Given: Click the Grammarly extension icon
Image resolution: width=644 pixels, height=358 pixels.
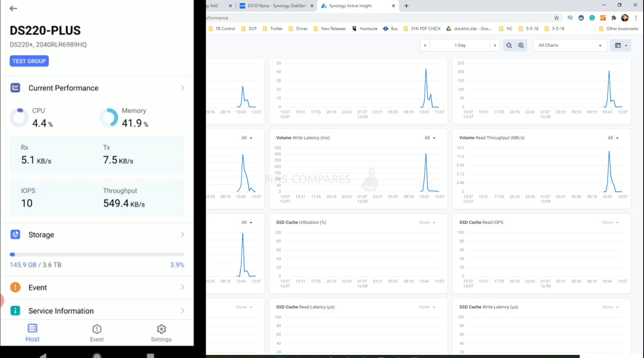Looking at the screenshot, I should click(592, 18).
